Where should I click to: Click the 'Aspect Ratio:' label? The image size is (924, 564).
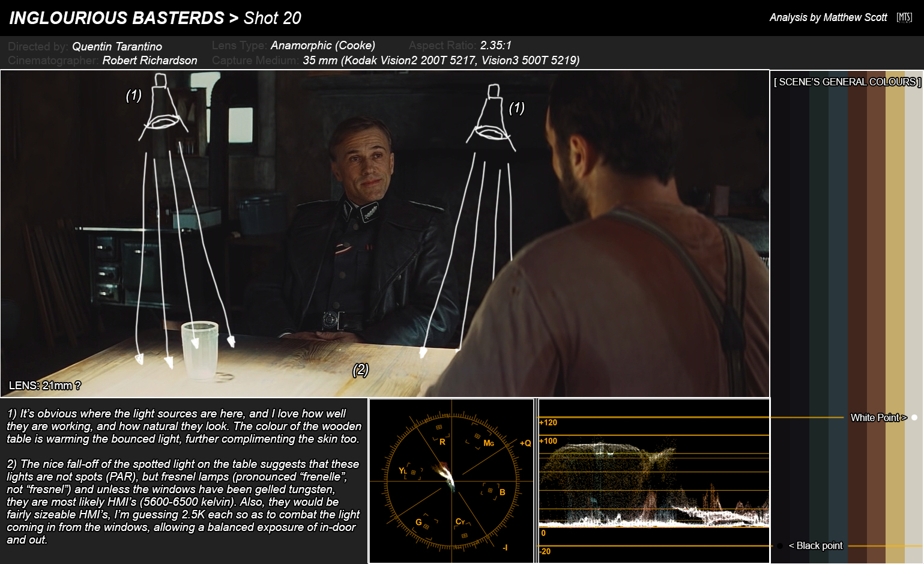point(443,45)
